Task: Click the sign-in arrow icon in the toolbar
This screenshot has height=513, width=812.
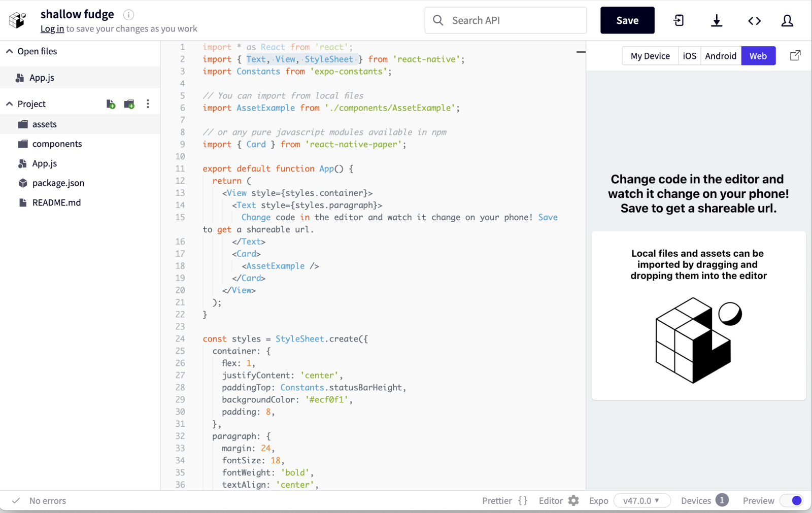Action: click(x=679, y=20)
